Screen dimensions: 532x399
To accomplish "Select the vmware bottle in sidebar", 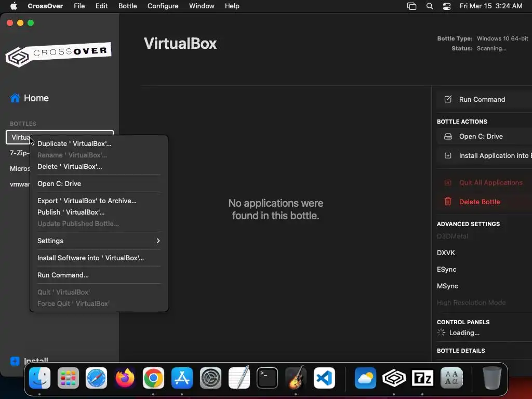I will pyautogui.click(x=19, y=184).
